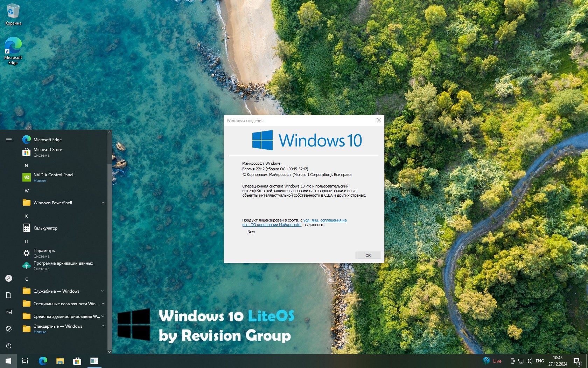Expand the Windows PowerShell folder

click(x=63, y=203)
